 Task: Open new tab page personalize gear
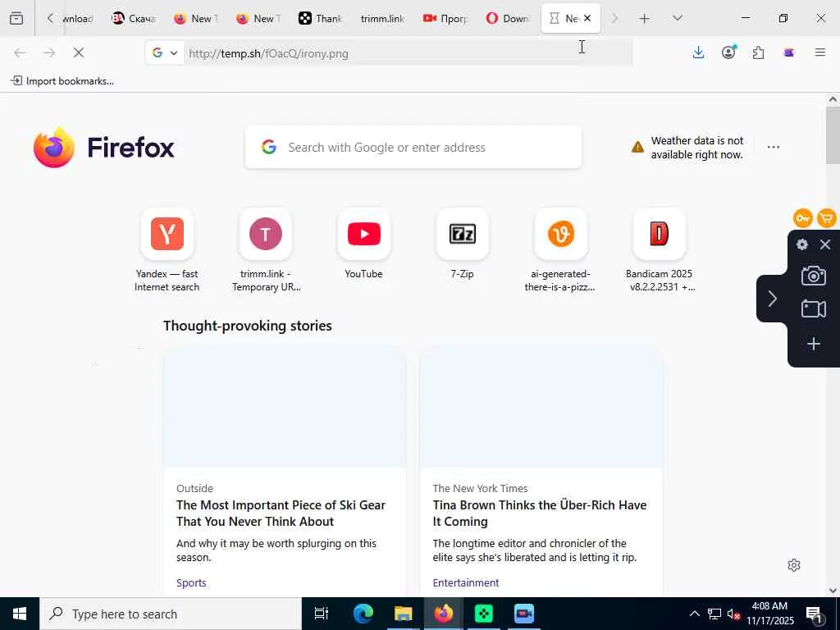click(794, 565)
